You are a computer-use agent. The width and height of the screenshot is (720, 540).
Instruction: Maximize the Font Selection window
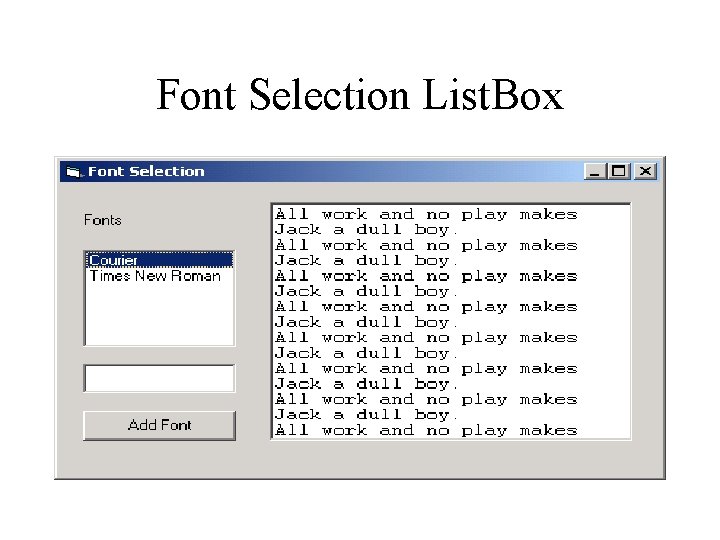pyautogui.click(x=619, y=171)
